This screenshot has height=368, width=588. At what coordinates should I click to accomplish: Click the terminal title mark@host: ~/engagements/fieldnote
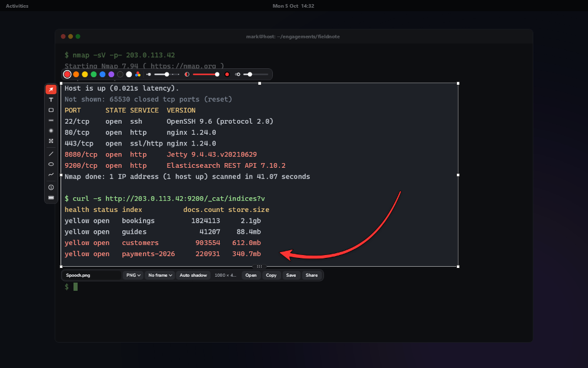[x=293, y=37]
